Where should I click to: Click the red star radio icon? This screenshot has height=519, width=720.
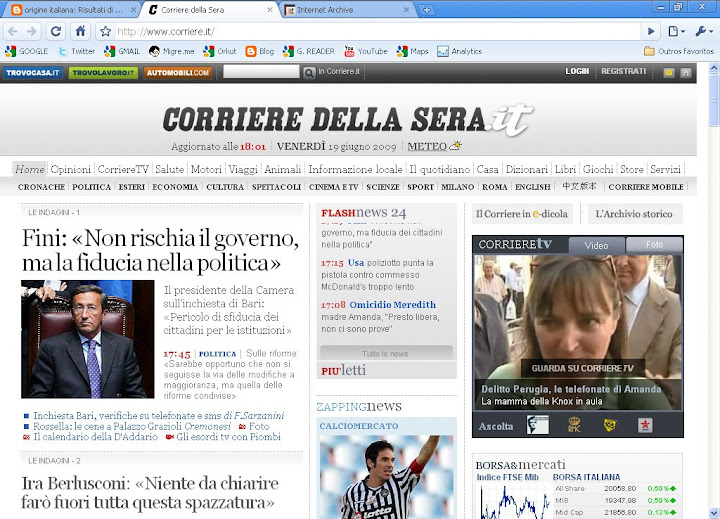[645, 425]
